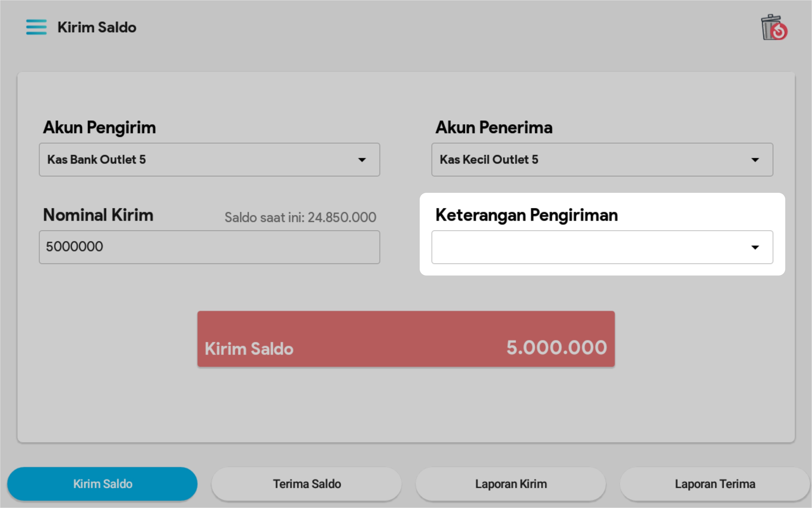Open the hamburger navigation menu
The width and height of the screenshot is (812, 508).
pos(36,27)
